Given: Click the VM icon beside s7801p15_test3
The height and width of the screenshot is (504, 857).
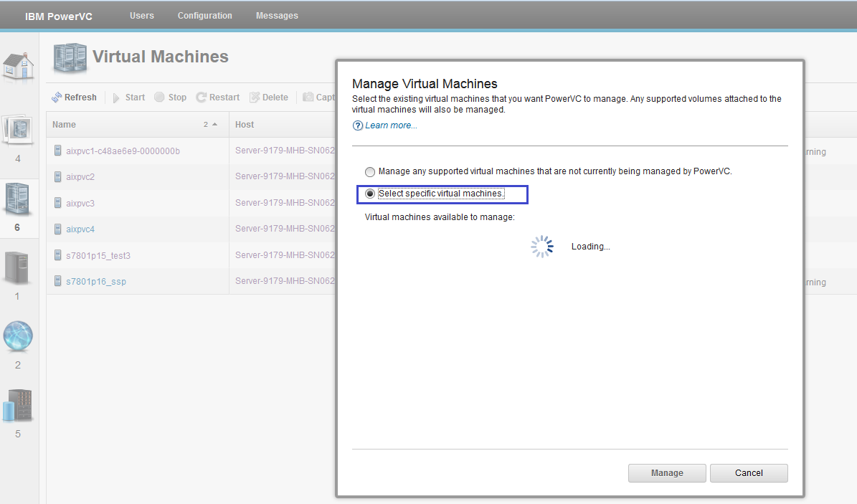Looking at the screenshot, I should 58,255.
